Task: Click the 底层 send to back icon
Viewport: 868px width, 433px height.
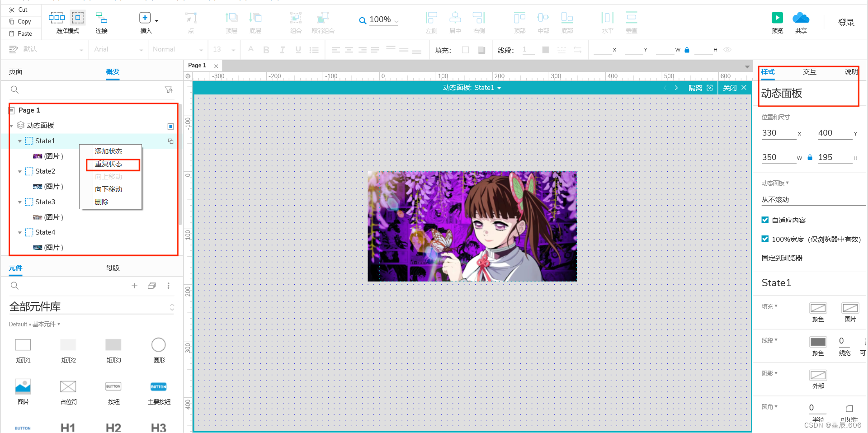Action: coord(255,18)
